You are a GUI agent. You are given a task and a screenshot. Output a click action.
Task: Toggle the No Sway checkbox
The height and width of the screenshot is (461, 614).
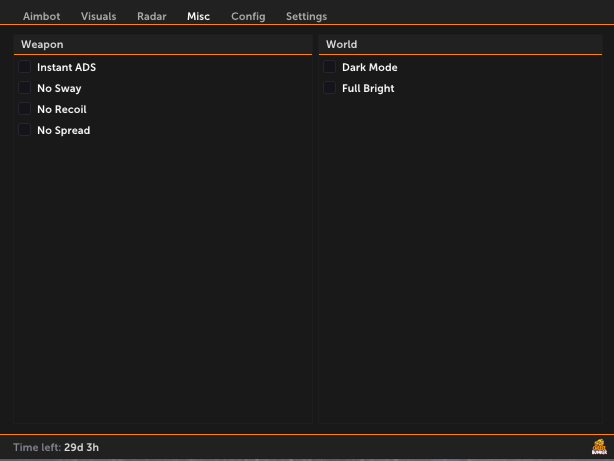tap(25, 88)
